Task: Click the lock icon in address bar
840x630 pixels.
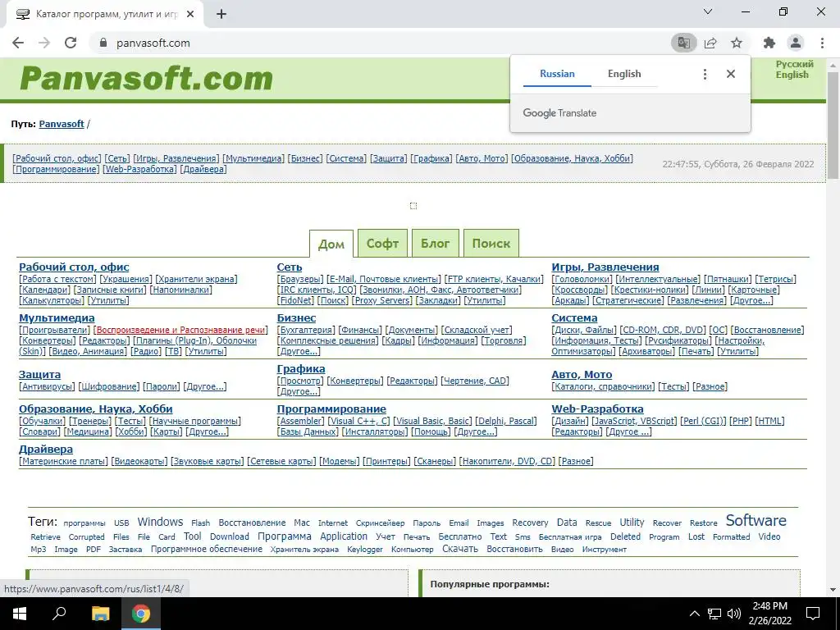Action: [104, 43]
